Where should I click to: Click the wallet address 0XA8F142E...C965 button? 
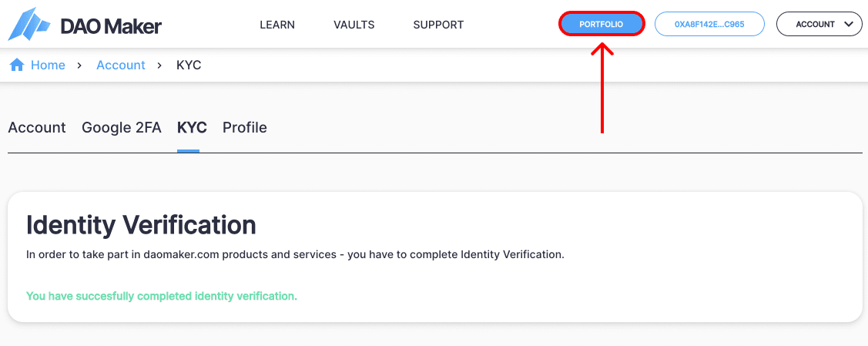pos(709,25)
